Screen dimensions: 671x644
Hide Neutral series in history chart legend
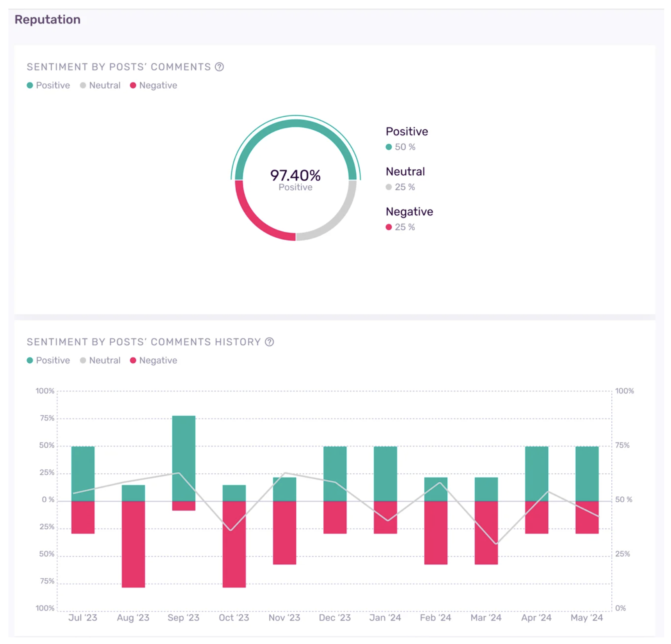pyautogui.click(x=100, y=360)
